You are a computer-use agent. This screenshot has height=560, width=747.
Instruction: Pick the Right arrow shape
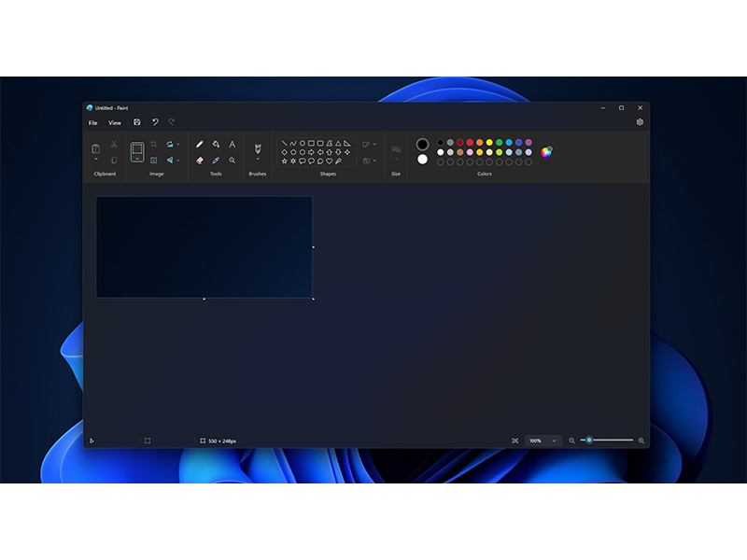[311, 152]
